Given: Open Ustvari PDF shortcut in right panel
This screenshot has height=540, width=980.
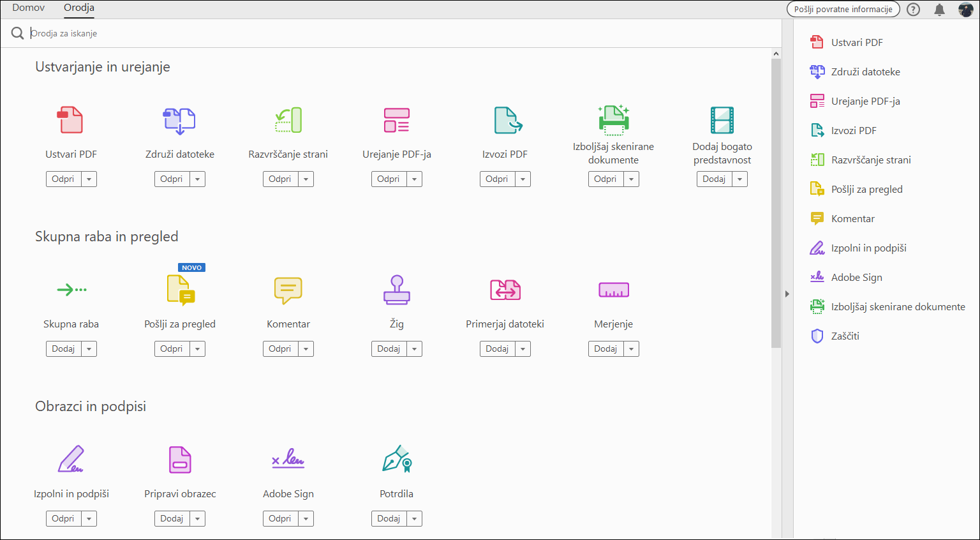Looking at the screenshot, I should [x=847, y=42].
